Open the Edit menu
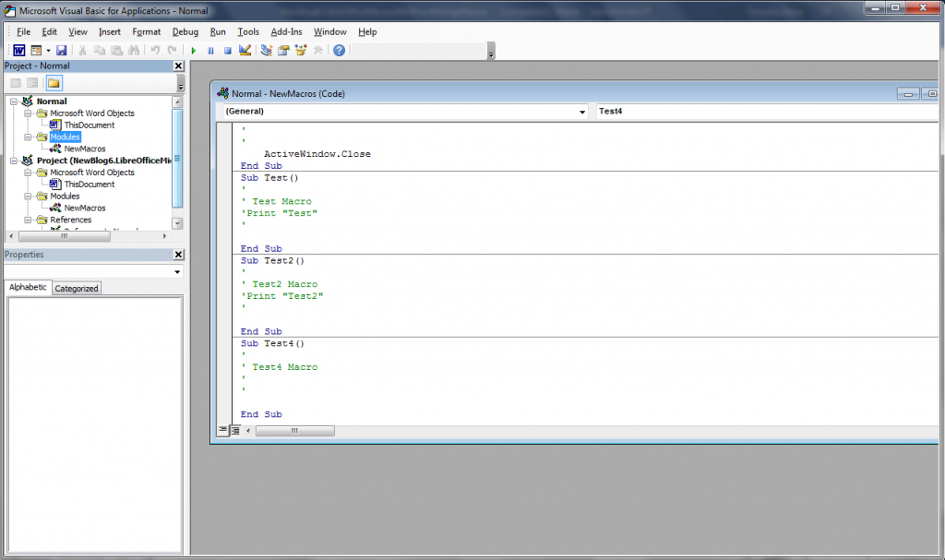The image size is (945, 560). (50, 32)
